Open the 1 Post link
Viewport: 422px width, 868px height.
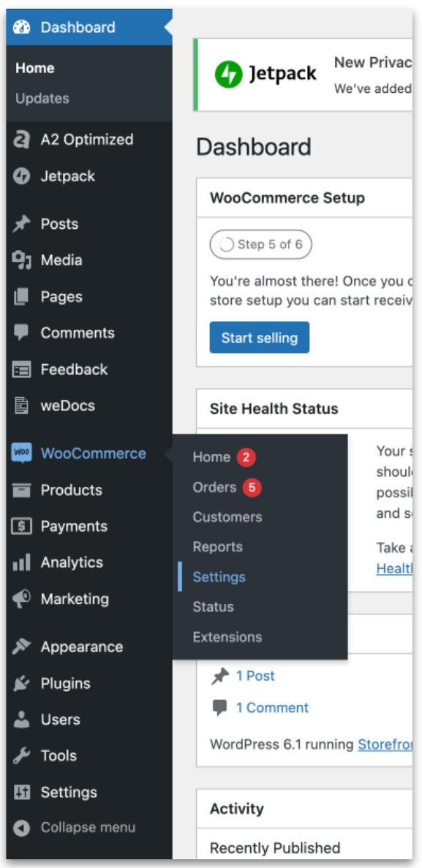point(255,676)
